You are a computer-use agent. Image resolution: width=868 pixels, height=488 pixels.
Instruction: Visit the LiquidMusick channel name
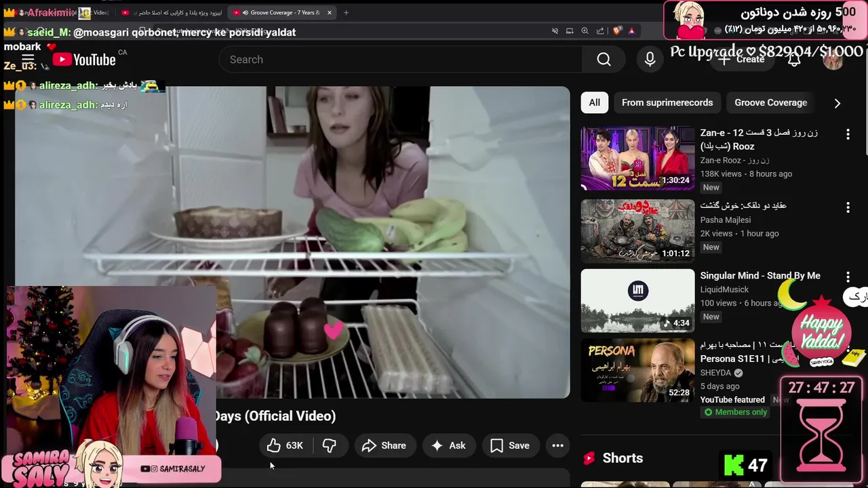click(724, 289)
